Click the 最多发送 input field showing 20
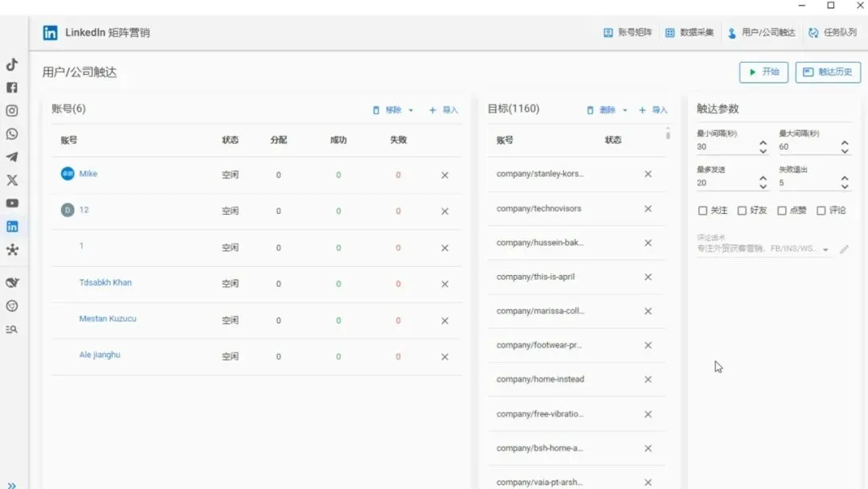This screenshot has height=489, width=868. pos(727,183)
